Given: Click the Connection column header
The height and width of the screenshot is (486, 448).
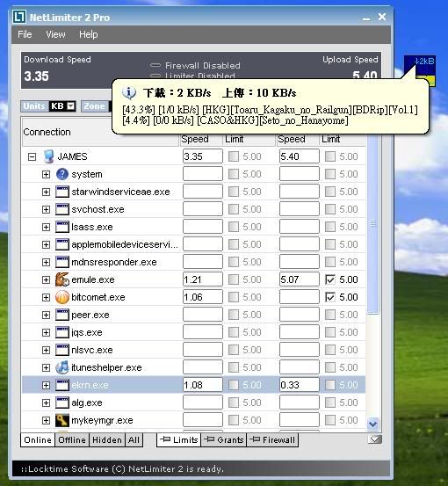Looking at the screenshot, I should coord(47,132).
